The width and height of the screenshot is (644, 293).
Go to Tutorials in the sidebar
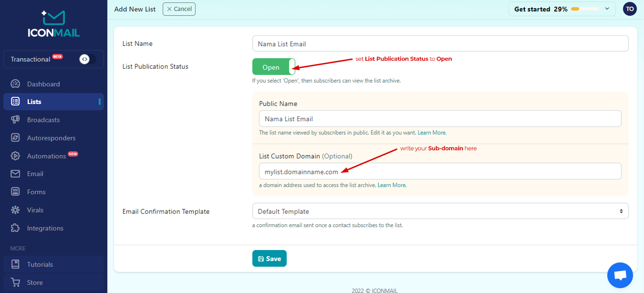(40, 264)
